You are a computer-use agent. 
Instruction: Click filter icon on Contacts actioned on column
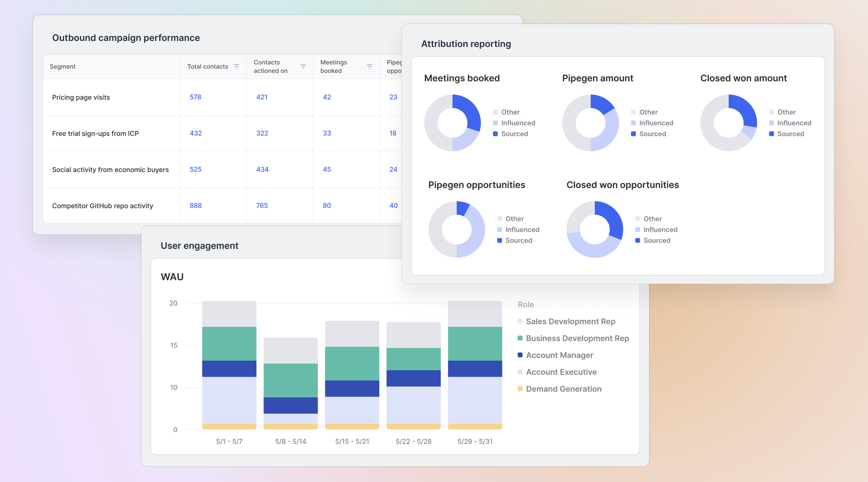pyautogui.click(x=303, y=66)
